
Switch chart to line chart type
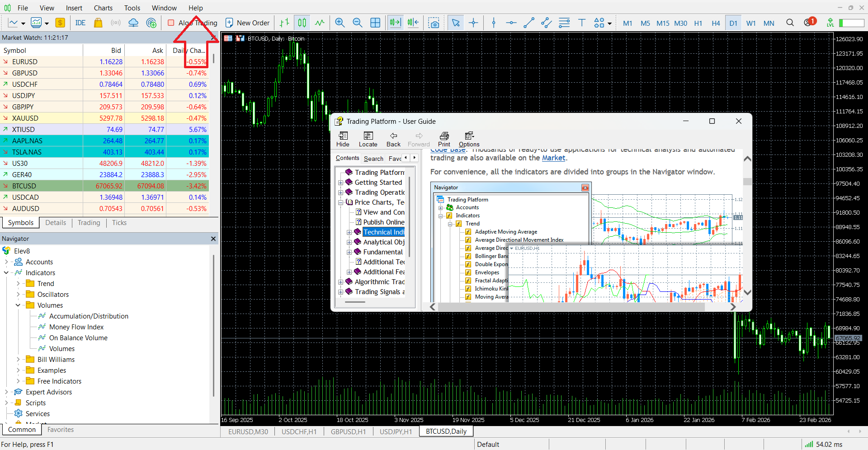pos(320,23)
